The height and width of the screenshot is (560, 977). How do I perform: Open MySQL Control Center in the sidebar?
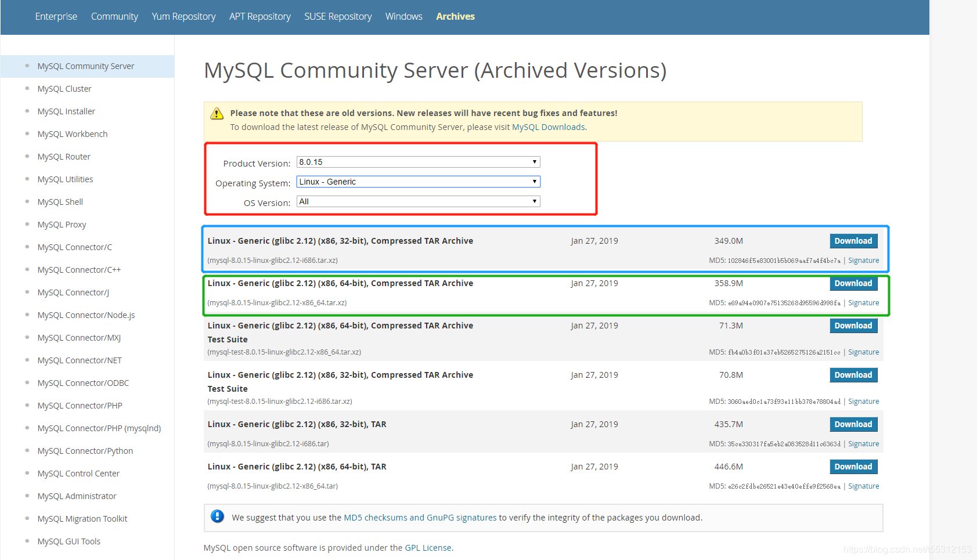pos(78,474)
